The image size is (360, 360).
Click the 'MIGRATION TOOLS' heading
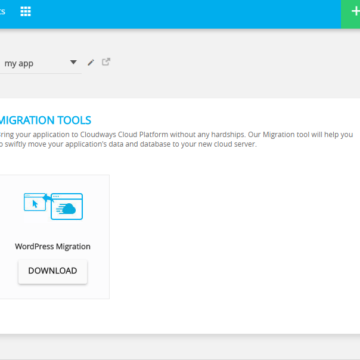coord(45,120)
